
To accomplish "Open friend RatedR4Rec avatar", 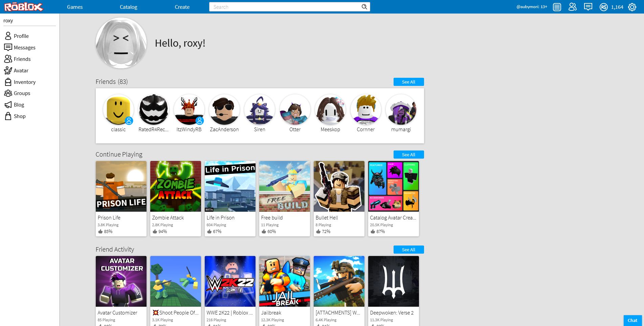I will point(154,110).
